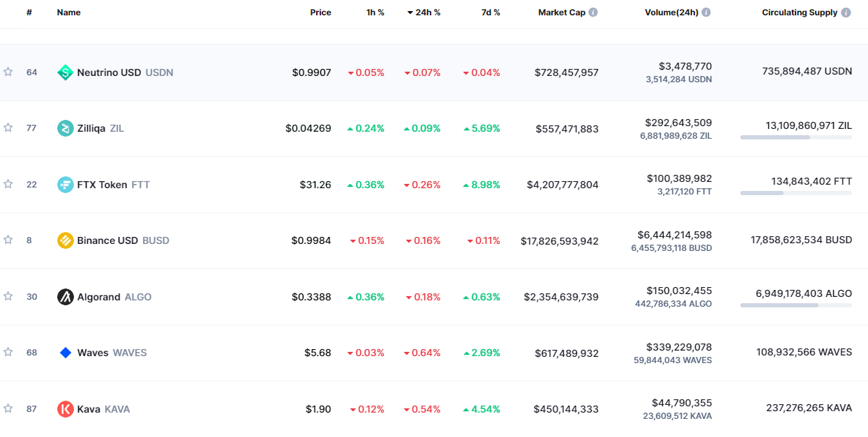This screenshot has width=868, height=437.
Task: Toggle the 24h % sort arrow
Action: 410,13
